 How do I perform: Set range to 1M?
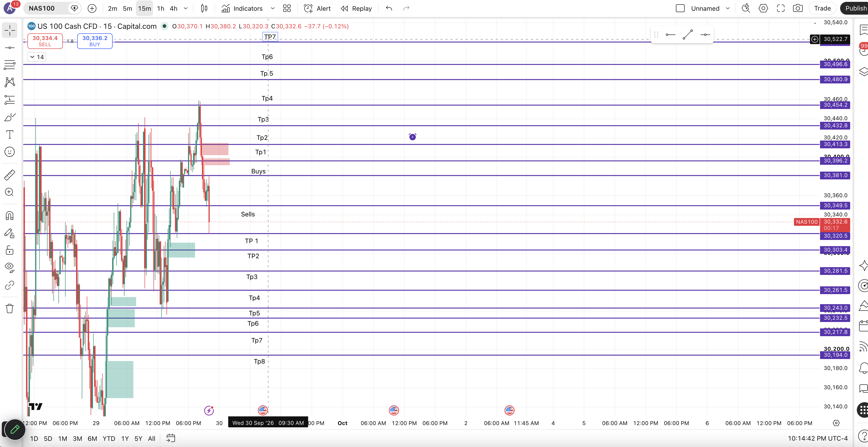tap(63, 439)
